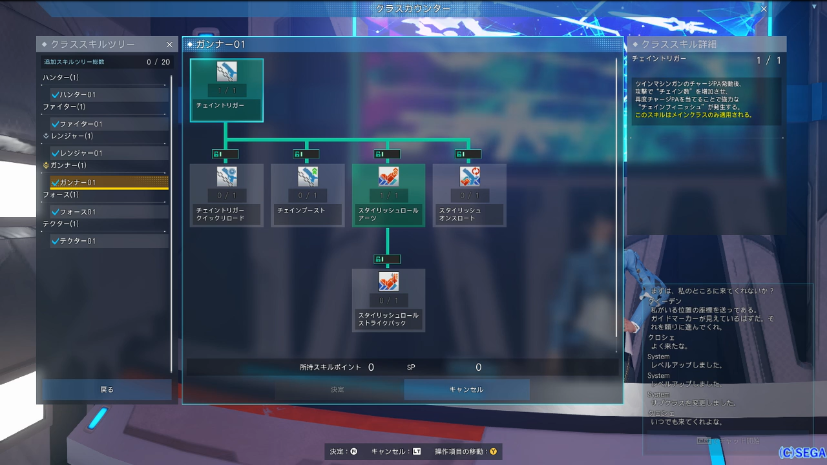
Task: Select the ハンター(1) class header
Action: pyautogui.click(x=61, y=78)
